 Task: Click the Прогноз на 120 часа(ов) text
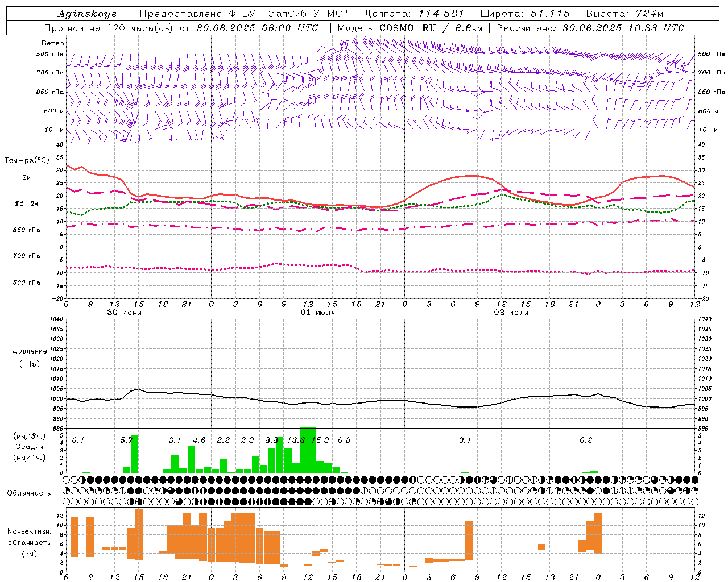[x=109, y=28]
